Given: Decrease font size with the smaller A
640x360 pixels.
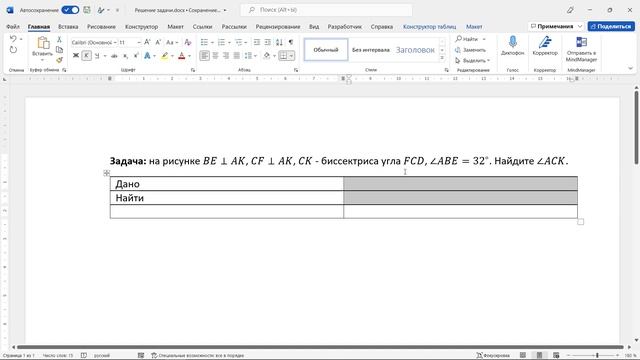Looking at the screenshot, I should click(158, 42).
